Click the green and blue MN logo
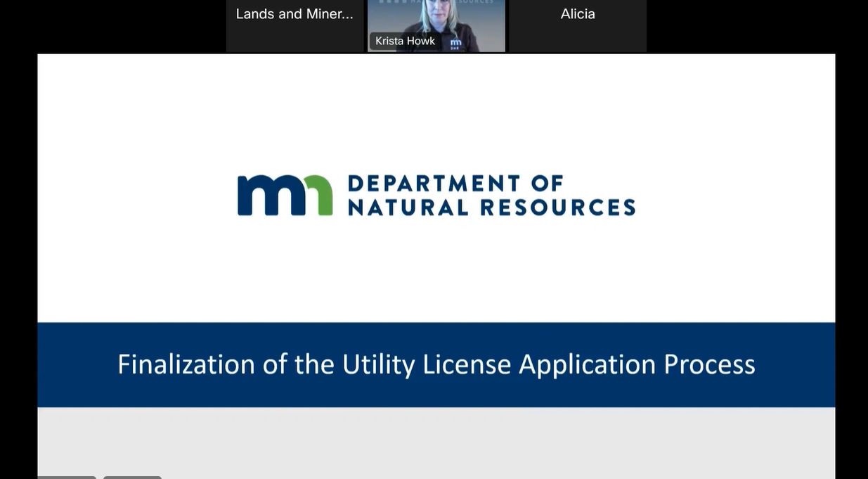 285,195
